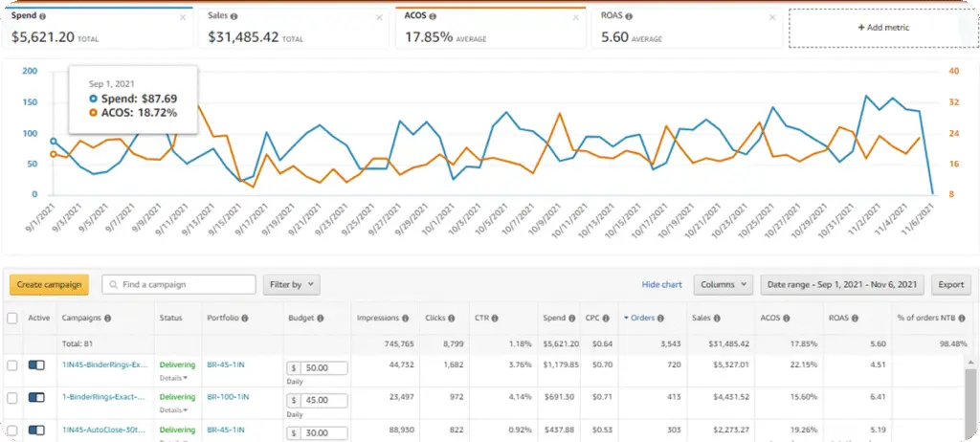Click the info icon next to Spend metric card
The height and width of the screenshot is (442, 980).
coord(42,15)
